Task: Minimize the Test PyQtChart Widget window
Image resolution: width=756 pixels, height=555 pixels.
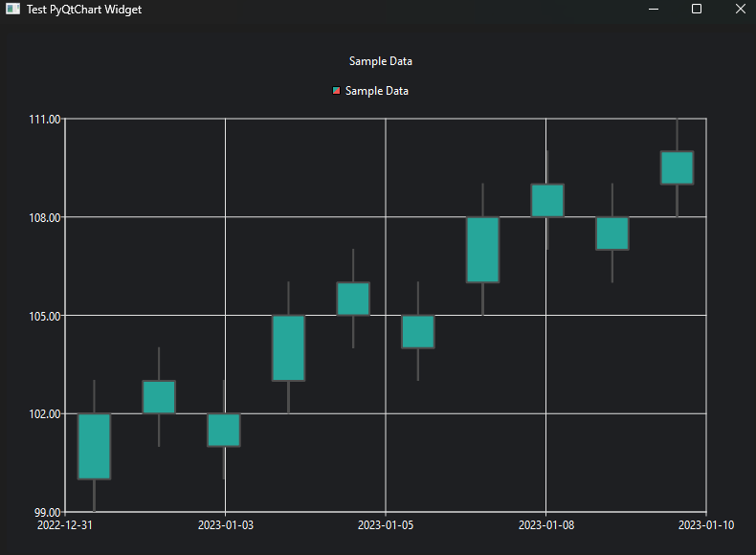Action: pos(654,9)
